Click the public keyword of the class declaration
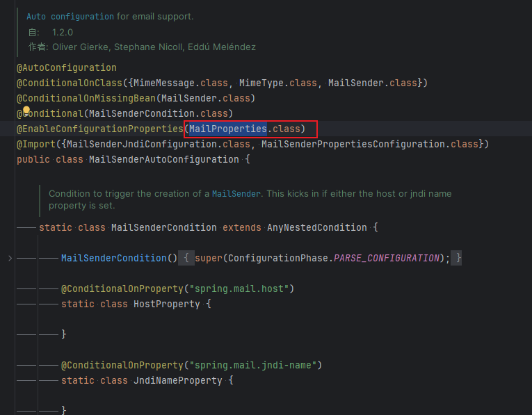The height and width of the screenshot is (415, 532). (33, 159)
